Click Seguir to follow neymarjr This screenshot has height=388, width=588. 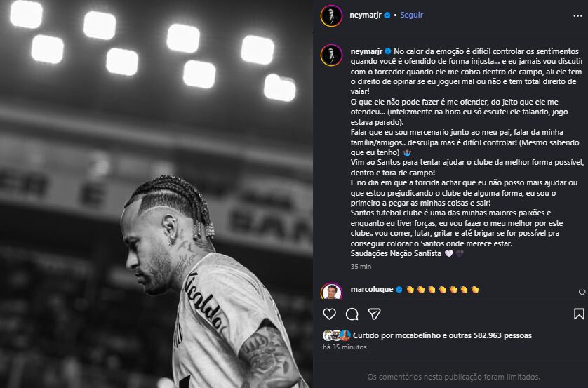pyautogui.click(x=411, y=15)
